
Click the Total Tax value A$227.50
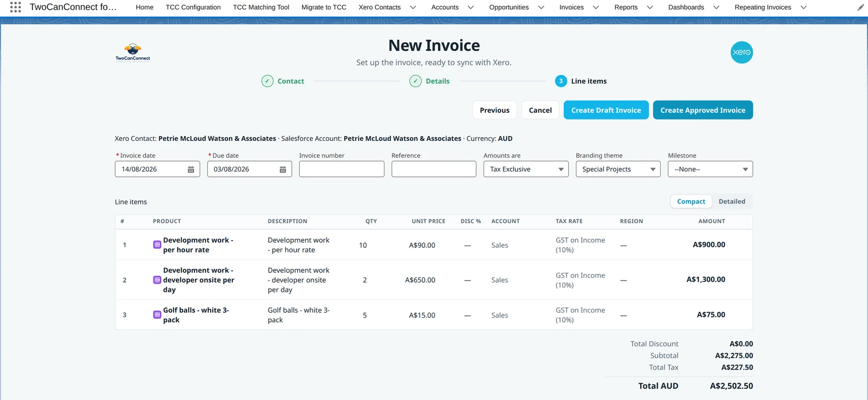(737, 368)
